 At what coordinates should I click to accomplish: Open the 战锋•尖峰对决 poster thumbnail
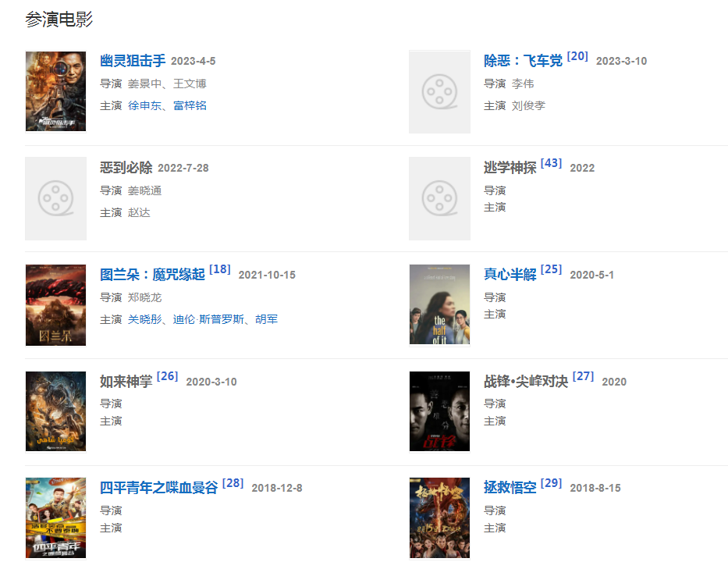(439, 411)
